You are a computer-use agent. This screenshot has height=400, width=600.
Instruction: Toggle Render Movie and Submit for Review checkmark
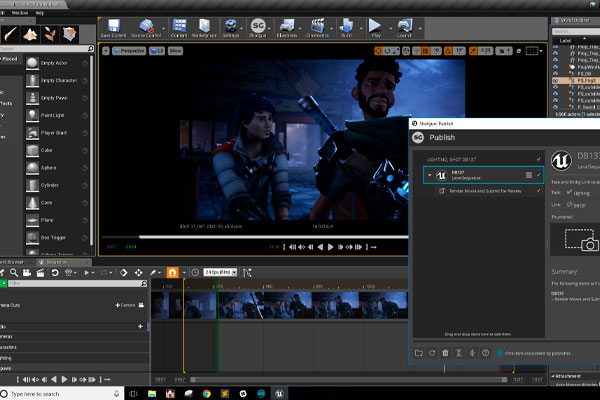tap(539, 190)
